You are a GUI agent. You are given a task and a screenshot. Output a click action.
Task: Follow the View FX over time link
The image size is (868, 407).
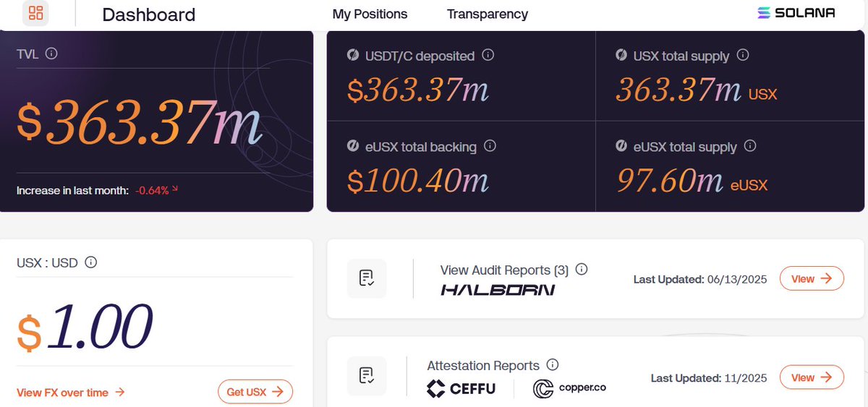(71, 393)
